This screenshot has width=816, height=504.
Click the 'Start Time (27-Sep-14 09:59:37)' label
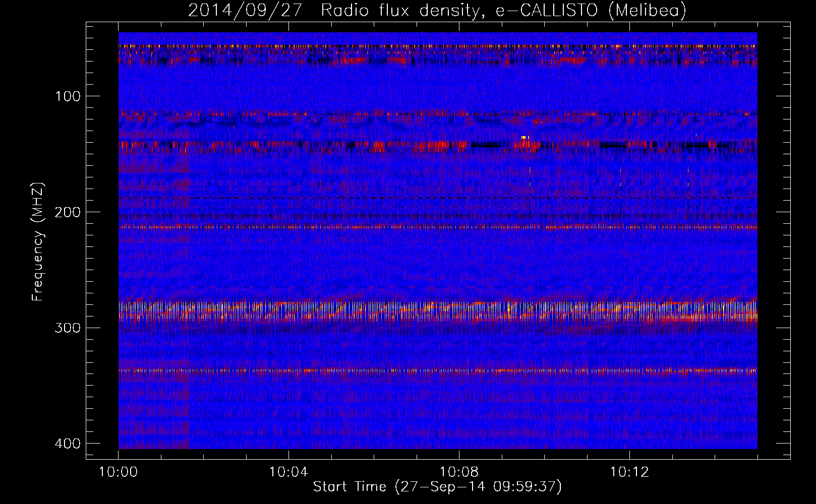click(x=437, y=487)
